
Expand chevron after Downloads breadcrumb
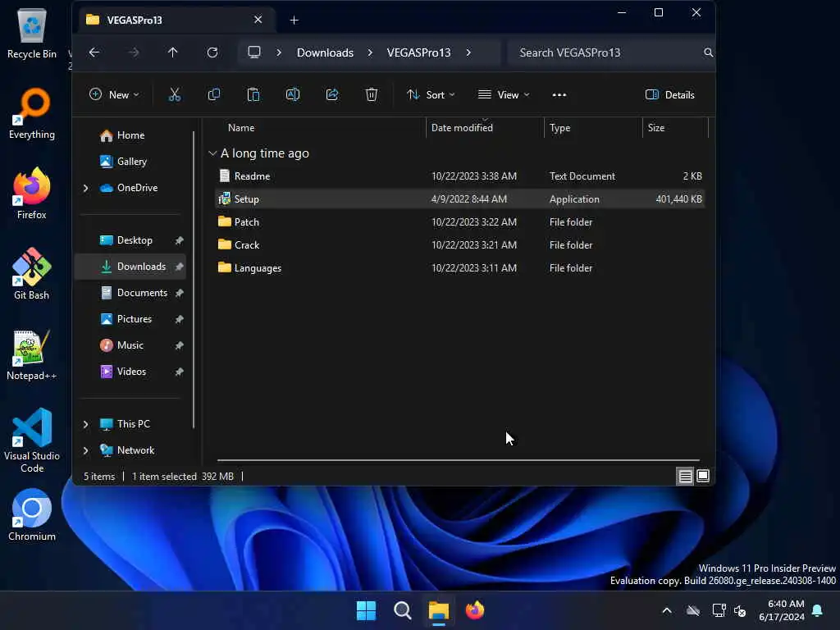370,52
